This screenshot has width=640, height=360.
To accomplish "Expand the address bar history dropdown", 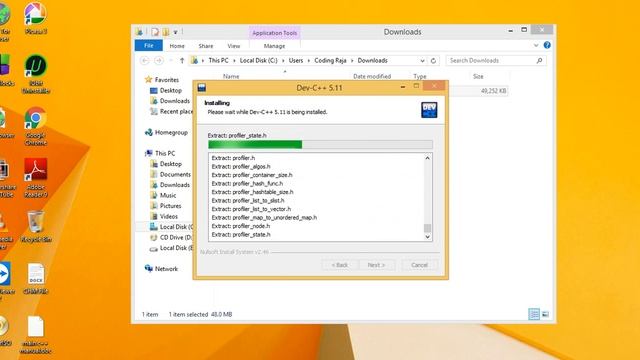I will [422, 61].
